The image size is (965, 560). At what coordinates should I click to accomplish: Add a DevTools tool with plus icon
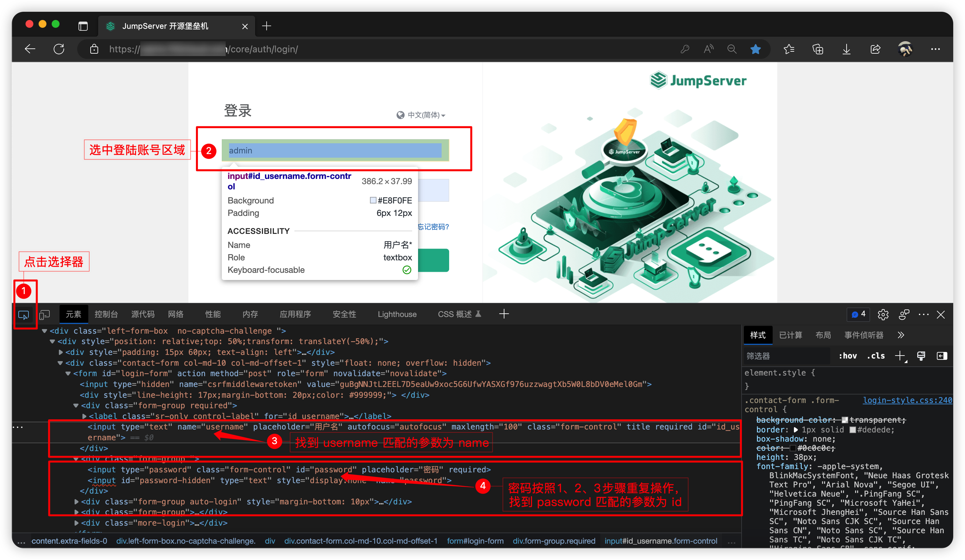504,314
